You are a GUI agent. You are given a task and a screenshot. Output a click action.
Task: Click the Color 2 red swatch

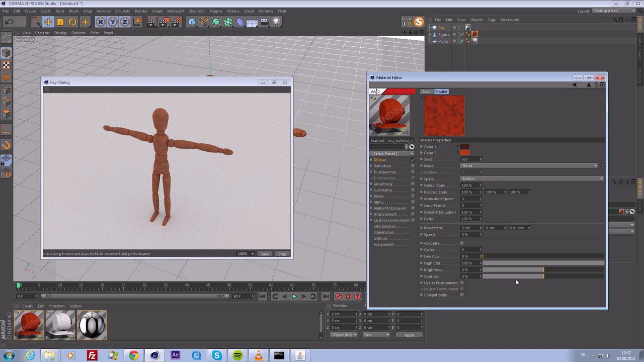[465, 153]
